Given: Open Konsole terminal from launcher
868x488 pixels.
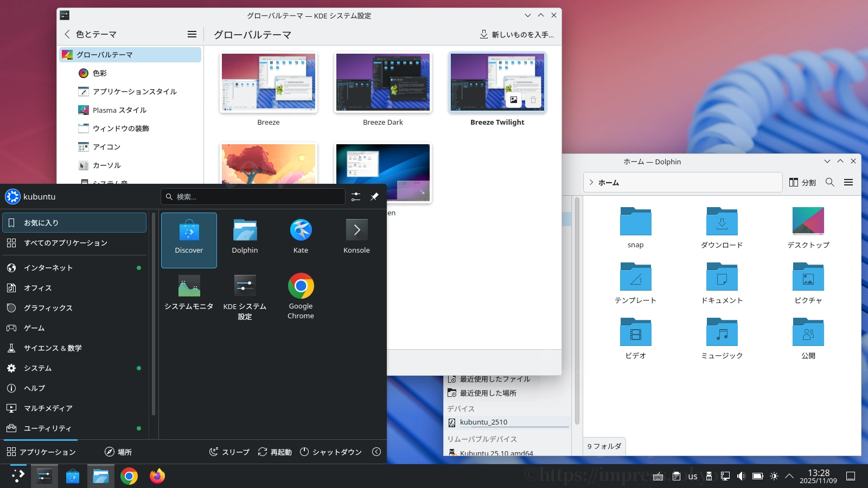Looking at the screenshot, I should [x=356, y=240].
